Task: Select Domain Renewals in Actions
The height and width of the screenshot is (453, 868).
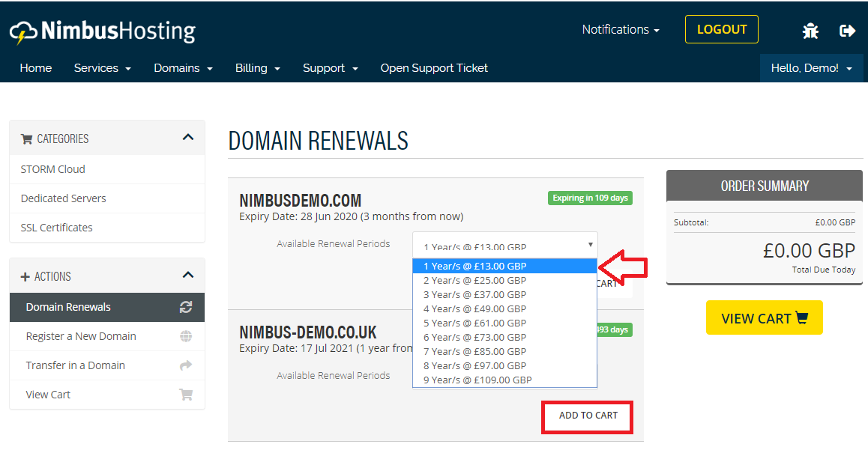Action: 107,307
